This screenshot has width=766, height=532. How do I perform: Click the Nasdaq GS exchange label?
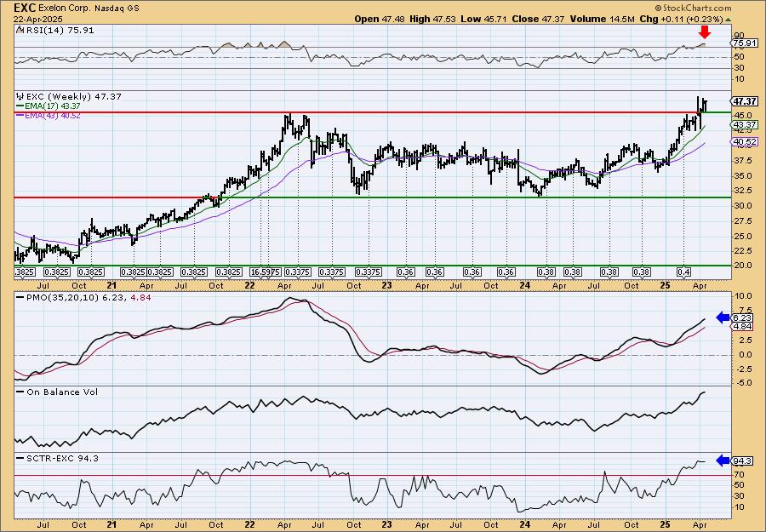pos(117,9)
